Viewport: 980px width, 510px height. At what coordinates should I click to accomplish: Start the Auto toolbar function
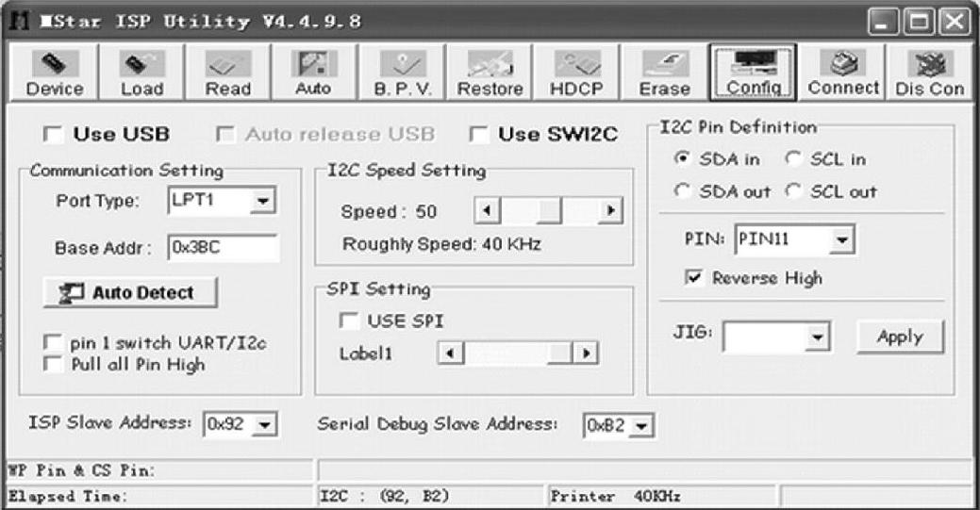pyautogui.click(x=314, y=73)
